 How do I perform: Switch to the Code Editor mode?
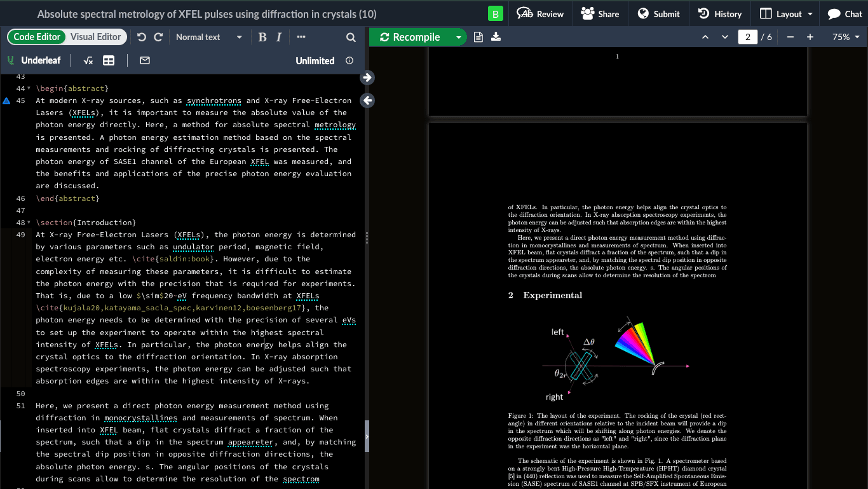coord(37,37)
